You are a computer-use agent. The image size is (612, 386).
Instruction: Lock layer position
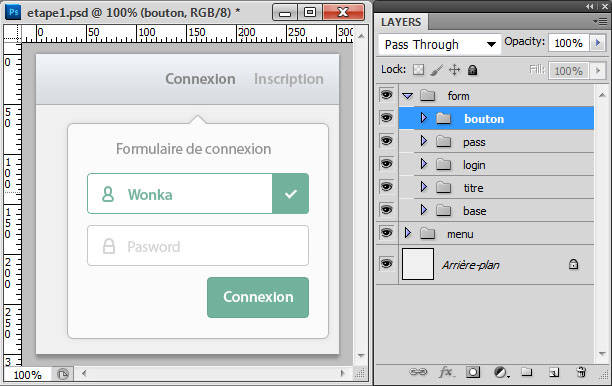pos(455,70)
